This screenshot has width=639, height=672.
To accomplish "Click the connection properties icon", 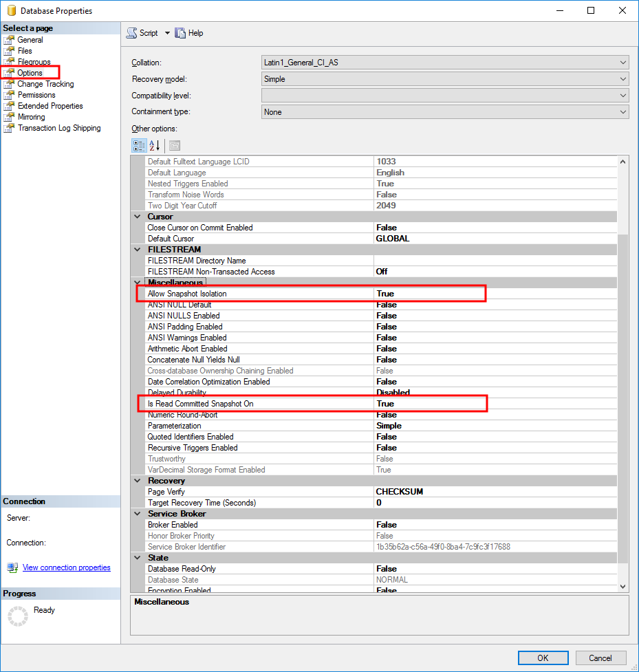I will pos(12,568).
